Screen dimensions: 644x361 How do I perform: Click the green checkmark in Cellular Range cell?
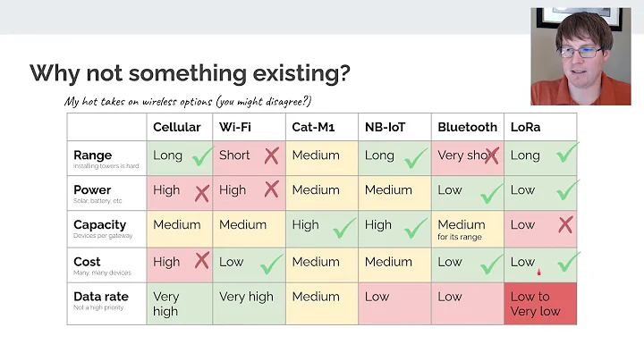tap(200, 157)
